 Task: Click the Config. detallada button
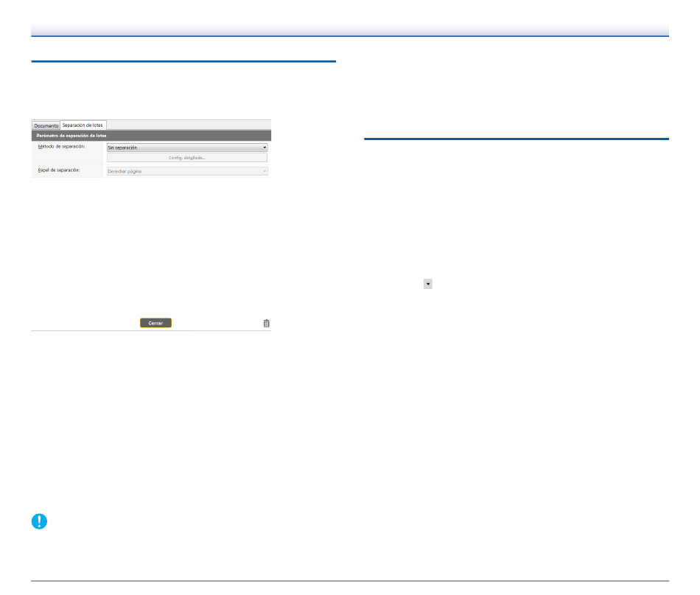coord(187,158)
